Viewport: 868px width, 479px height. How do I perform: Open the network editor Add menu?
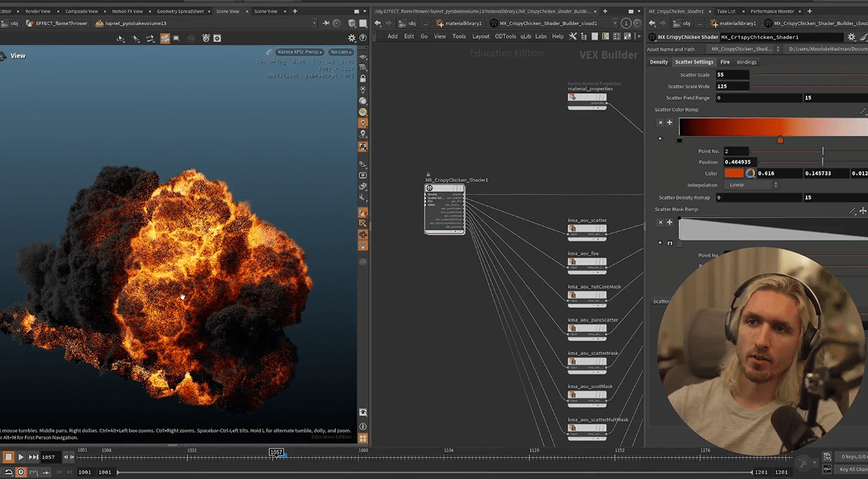(392, 36)
